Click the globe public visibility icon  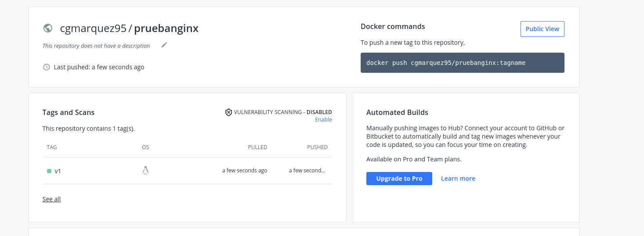tap(48, 28)
